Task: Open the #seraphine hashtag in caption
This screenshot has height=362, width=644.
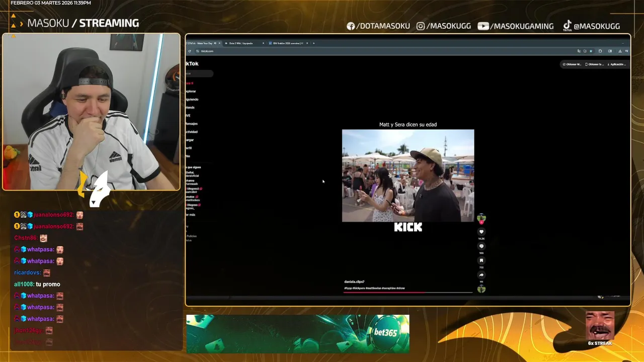Action: (x=388, y=288)
